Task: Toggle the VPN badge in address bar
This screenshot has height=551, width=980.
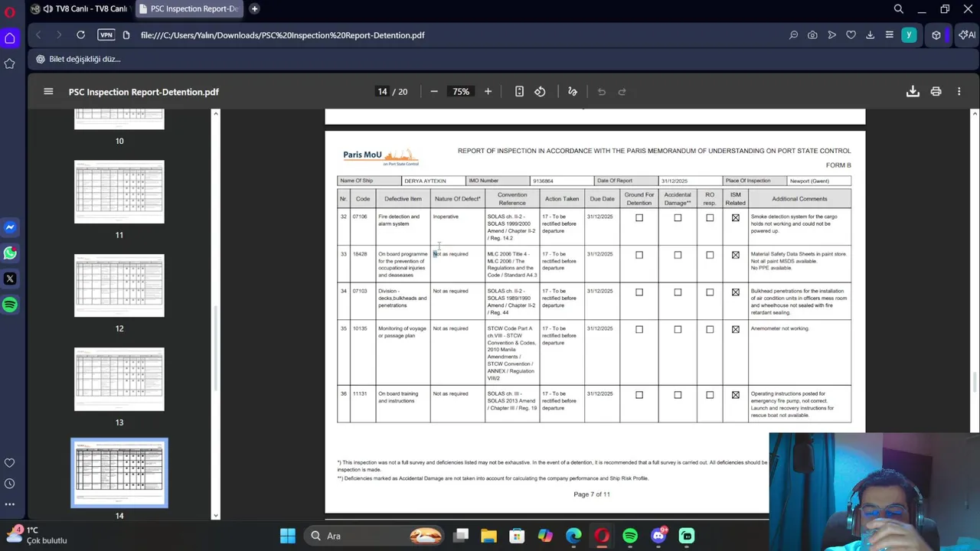Action: coord(106,35)
